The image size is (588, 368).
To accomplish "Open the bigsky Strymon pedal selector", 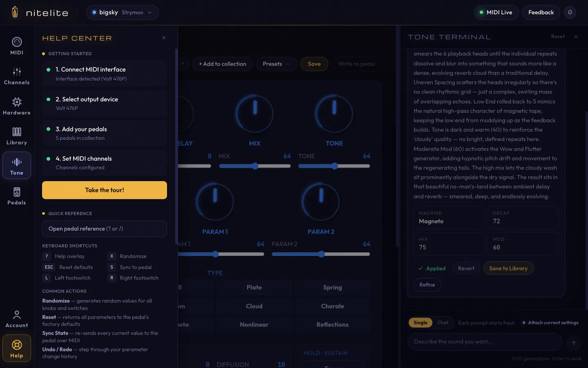I will coord(122,12).
